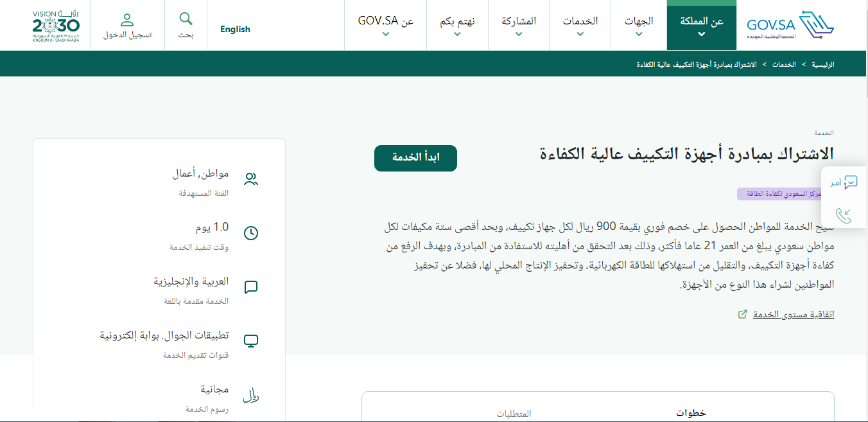Switch to the المتطلبات tab
Viewport: 868px width, 422px height.
coord(514,414)
